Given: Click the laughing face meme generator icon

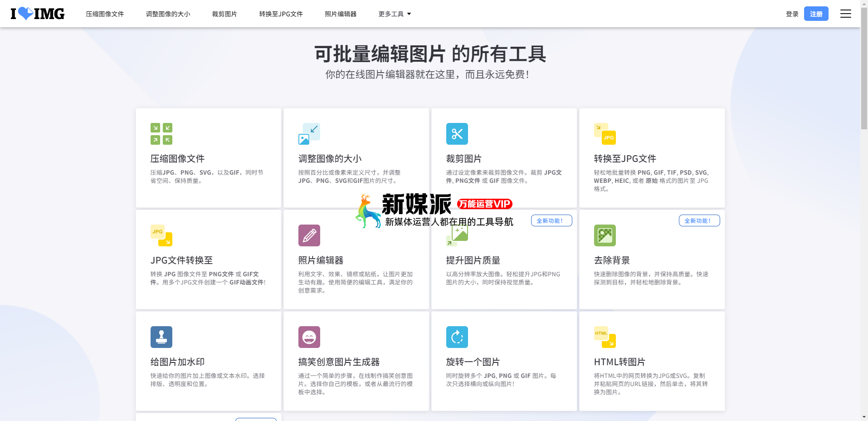Looking at the screenshot, I should click(309, 337).
